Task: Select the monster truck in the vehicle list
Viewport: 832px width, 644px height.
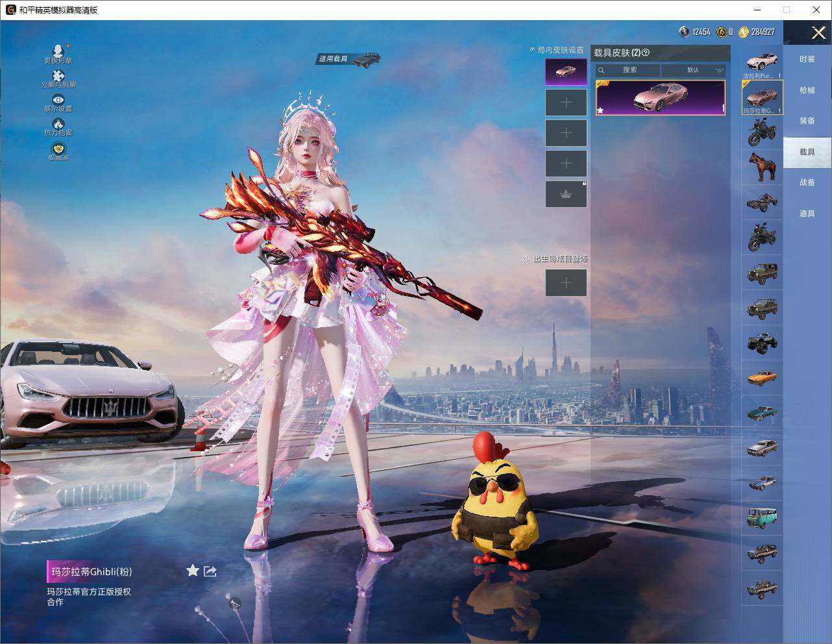Action: pos(763,342)
